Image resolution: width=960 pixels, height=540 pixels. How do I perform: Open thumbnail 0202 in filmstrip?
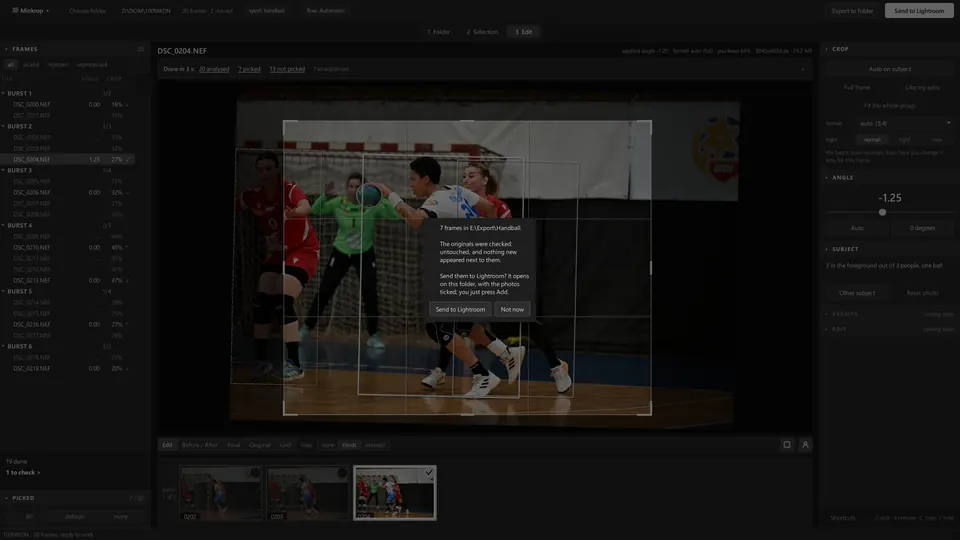pyautogui.click(x=220, y=493)
